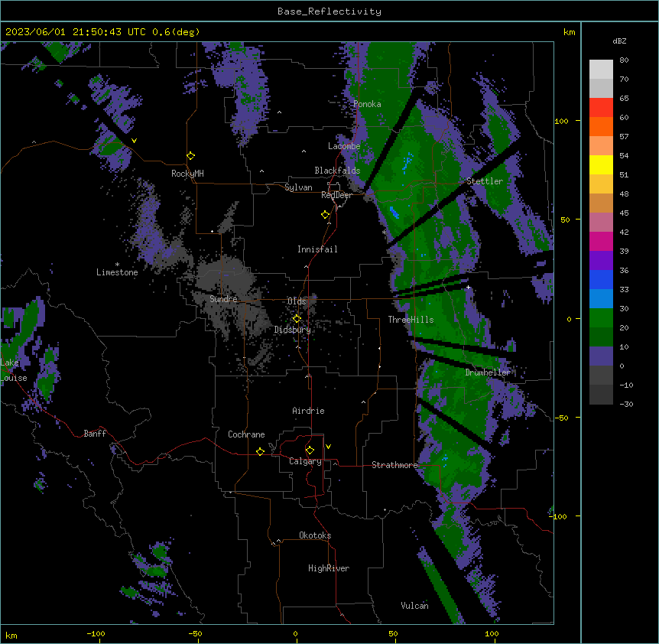Select the pink swatch between 45 and 42 dBZ
Viewport: 659px width, 644px height.
tap(601, 223)
